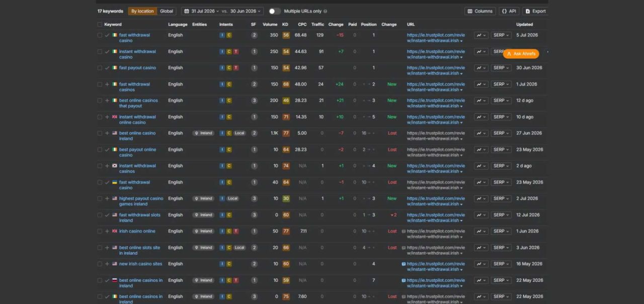
Task: Open the 30 Jun 2026 comparison date dropdown
Action: pyautogui.click(x=246, y=11)
